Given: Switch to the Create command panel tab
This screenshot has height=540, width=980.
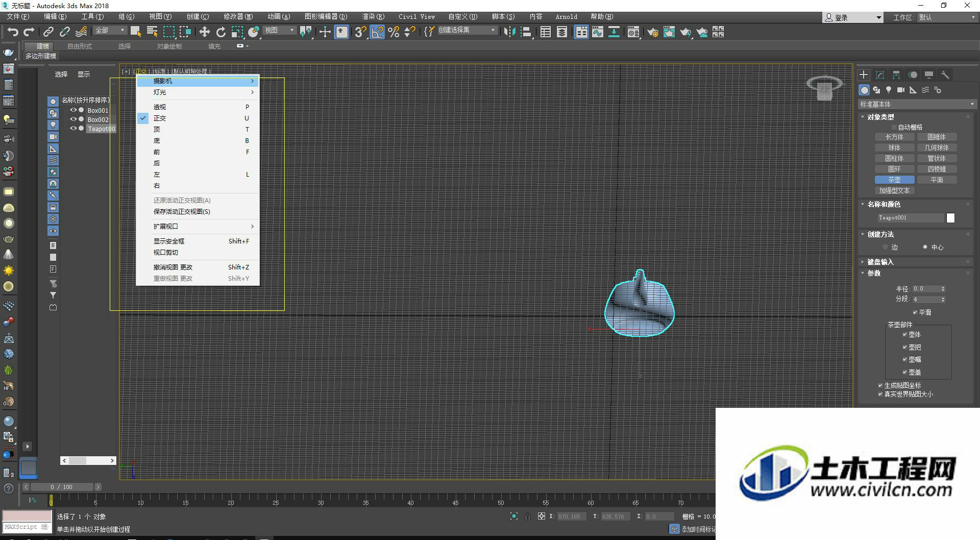Looking at the screenshot, I should point(864,75).
